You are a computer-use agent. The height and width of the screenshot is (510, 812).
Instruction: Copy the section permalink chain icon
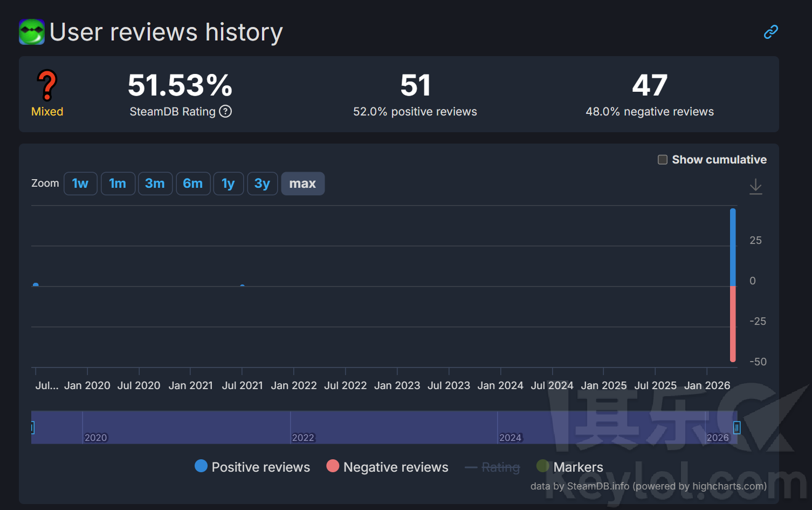770,32
